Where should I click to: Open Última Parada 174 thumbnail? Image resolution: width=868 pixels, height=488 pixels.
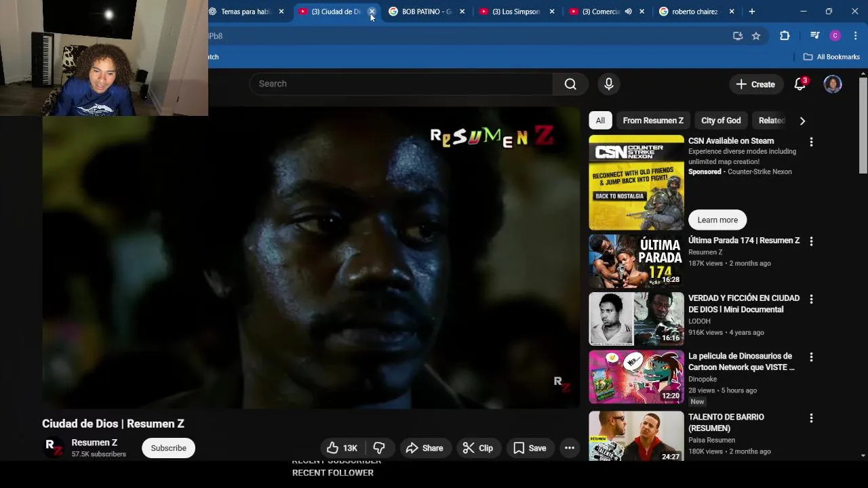(x=636, y=261)
